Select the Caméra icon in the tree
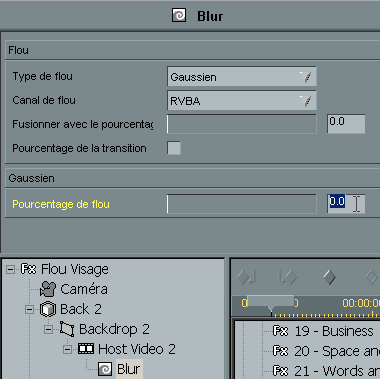This screenshot has width=380, height=379. 48,289
